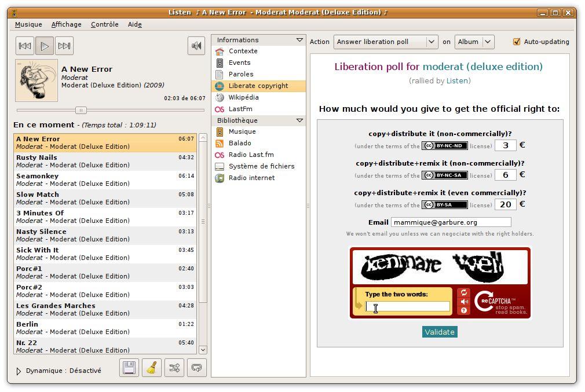This screenshot has height=392, width=585.
Task: Select the A New Error playlist row
Action: click(x=105, y=143)
